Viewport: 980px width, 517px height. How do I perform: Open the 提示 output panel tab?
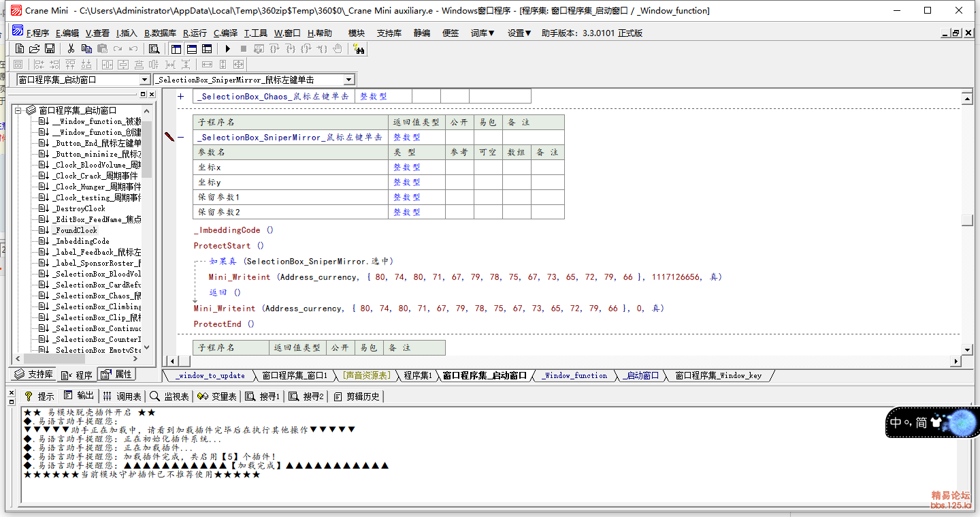[39, 396]
